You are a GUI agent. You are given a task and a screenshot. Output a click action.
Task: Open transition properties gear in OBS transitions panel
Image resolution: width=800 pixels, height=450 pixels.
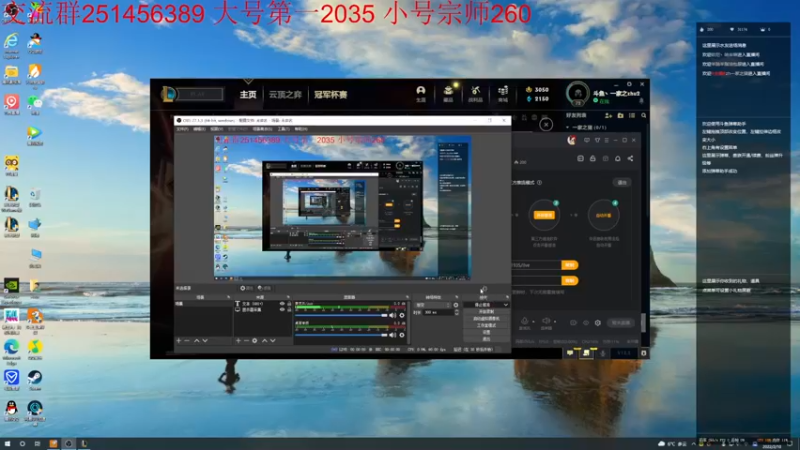tap(456, 305)
